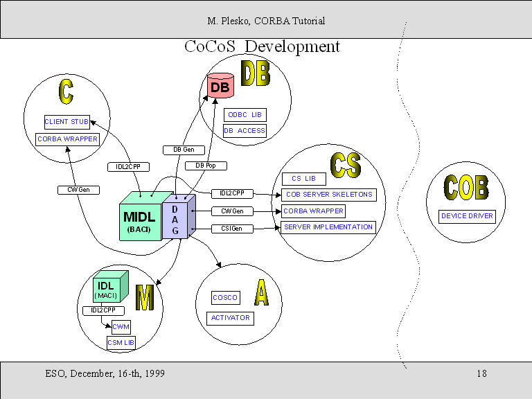Image resolution: width=532 pixels, height=399 pixels.
Task: Select COB SERVER SKELETONS box
Action: click(329, 195)
